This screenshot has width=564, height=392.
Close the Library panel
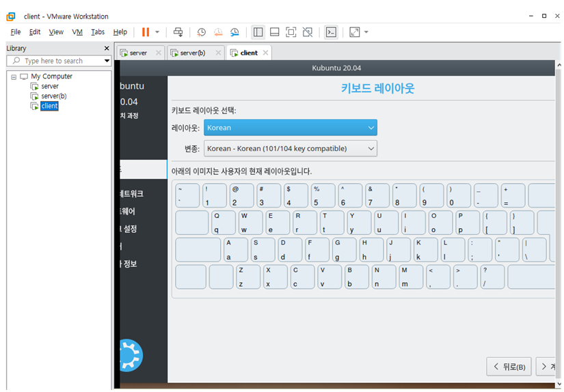[107, 48]
